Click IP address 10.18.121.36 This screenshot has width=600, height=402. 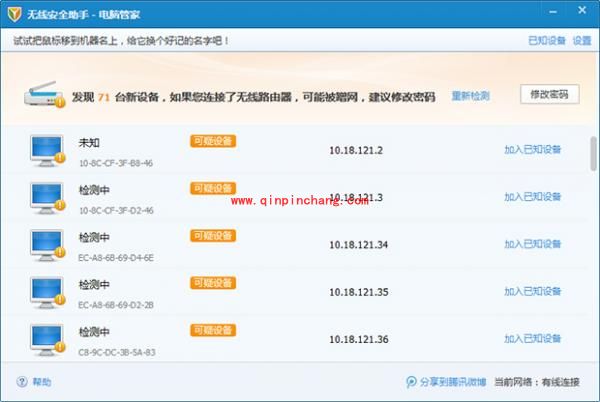pos(359,339)
